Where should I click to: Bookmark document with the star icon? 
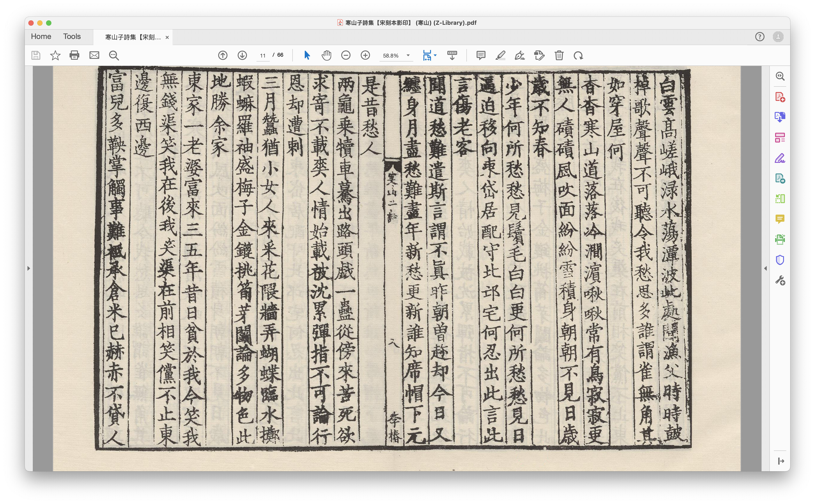tap(55, 55)
